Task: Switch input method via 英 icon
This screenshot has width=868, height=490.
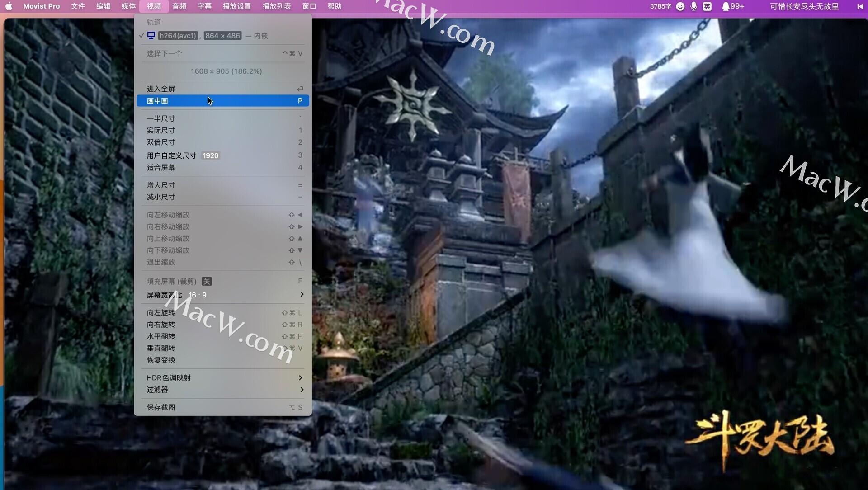Action: [707, 6]
